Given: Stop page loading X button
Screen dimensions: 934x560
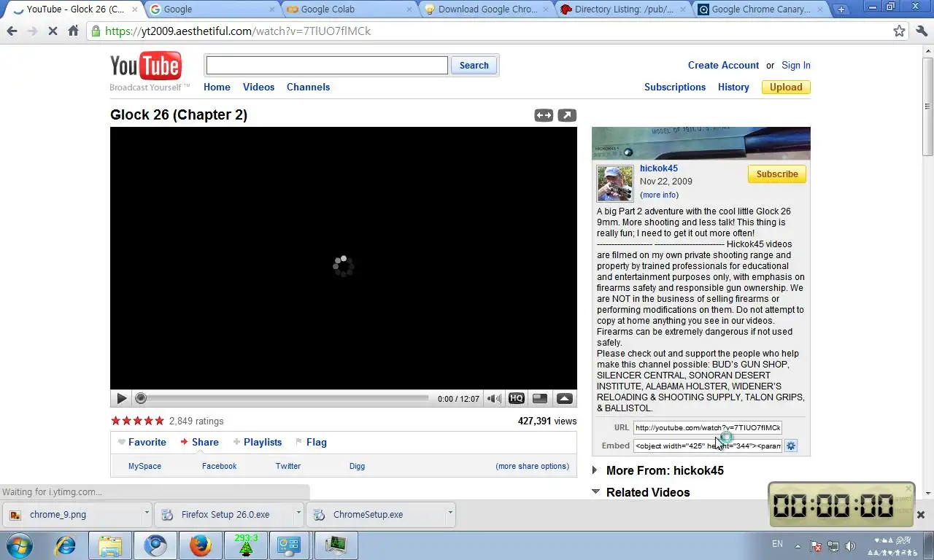Looking at the screenshot, I should coord(53,31).
